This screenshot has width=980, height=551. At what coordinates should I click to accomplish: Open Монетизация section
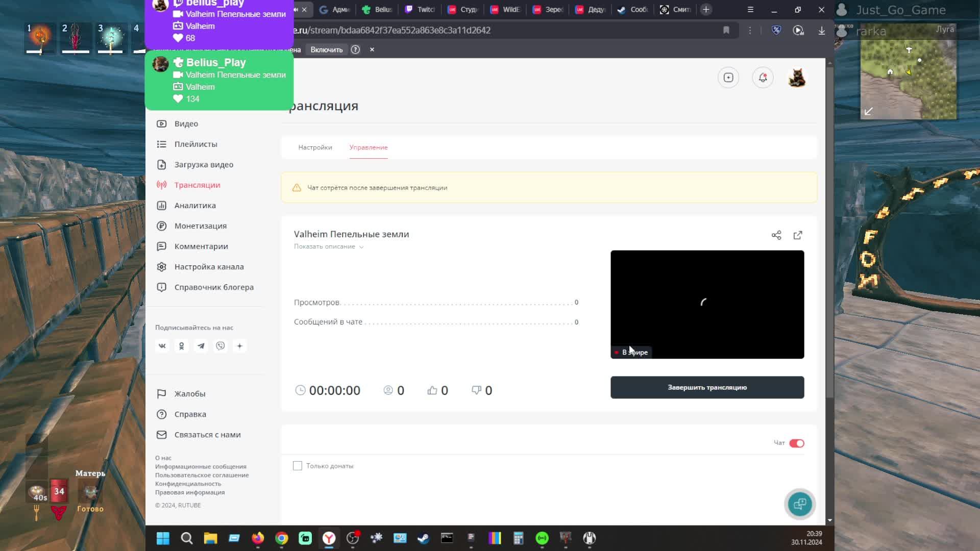[191, 226]
